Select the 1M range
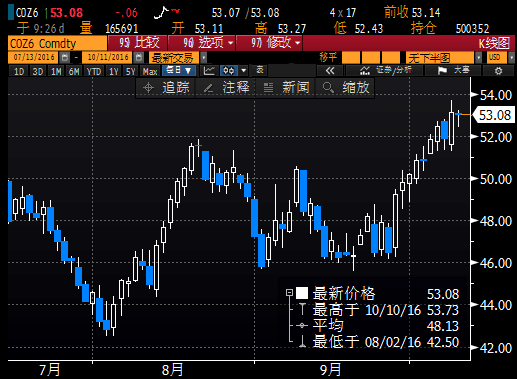The image size is (517, 379). 56,71
